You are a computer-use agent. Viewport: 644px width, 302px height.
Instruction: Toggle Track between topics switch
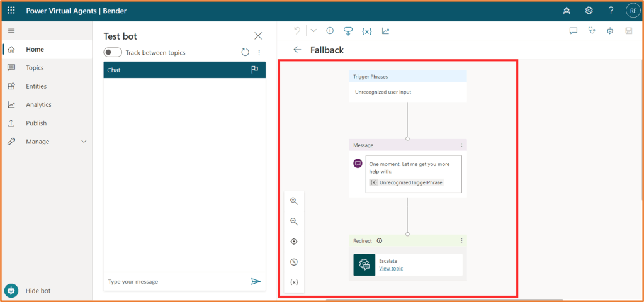click(113, 53)
